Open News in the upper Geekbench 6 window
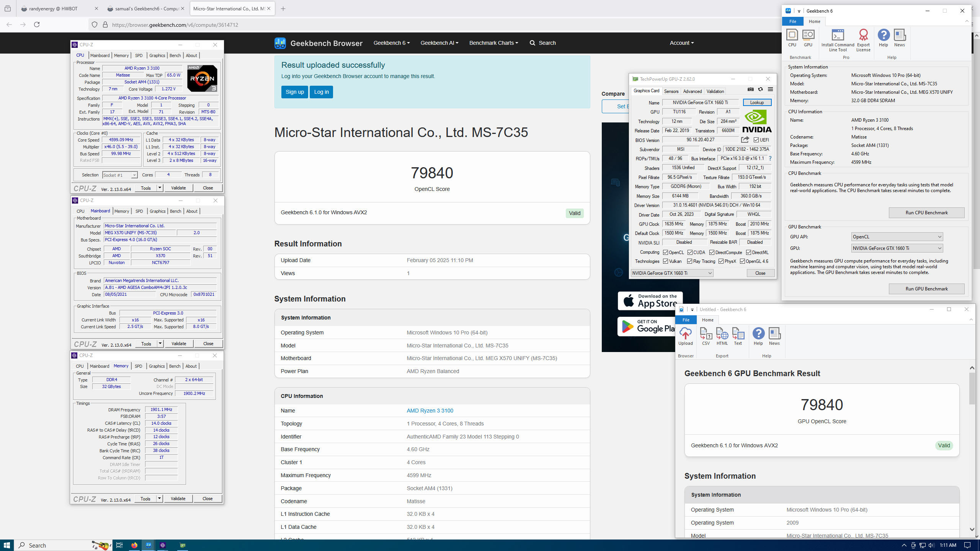The width and height of the screenshot is (980, 551). click(899, 38)
